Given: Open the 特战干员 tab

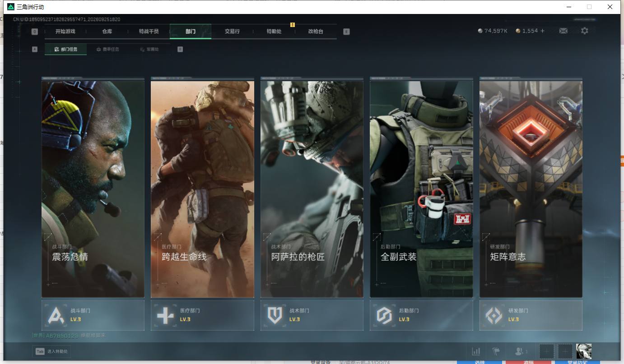Looking at the screenshot, I should coord(149,32).
